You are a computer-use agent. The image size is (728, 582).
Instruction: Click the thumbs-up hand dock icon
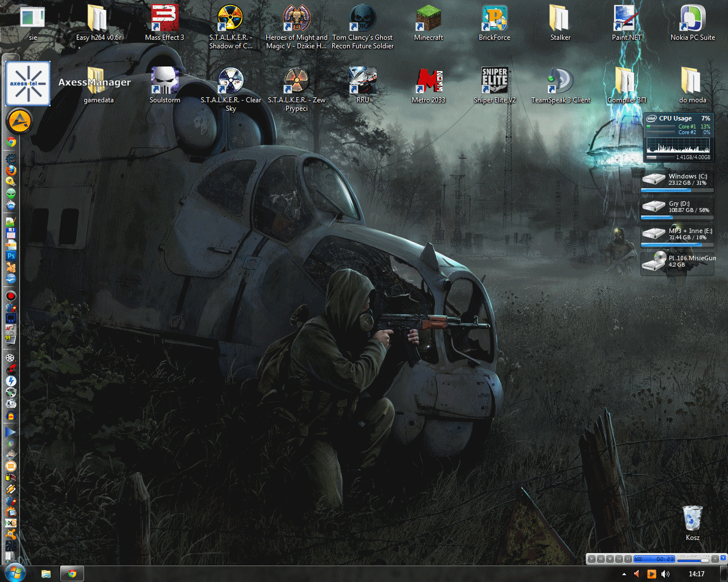[x=10, y=268]
